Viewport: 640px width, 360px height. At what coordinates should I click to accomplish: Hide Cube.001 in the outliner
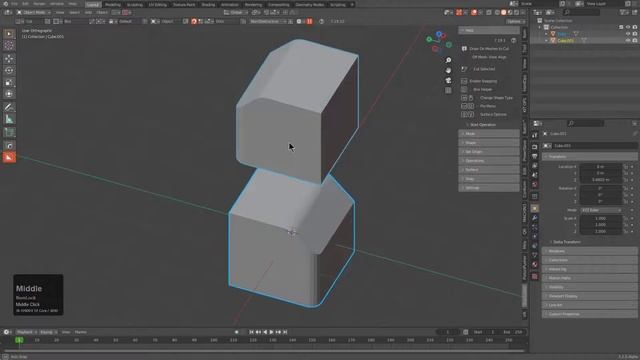click(x=628, y=40)
